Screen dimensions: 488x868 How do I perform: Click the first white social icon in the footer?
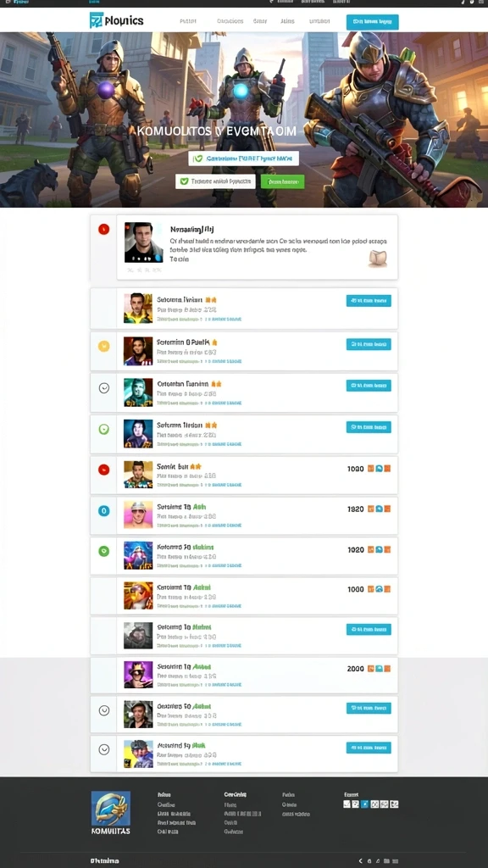(347, 804)
